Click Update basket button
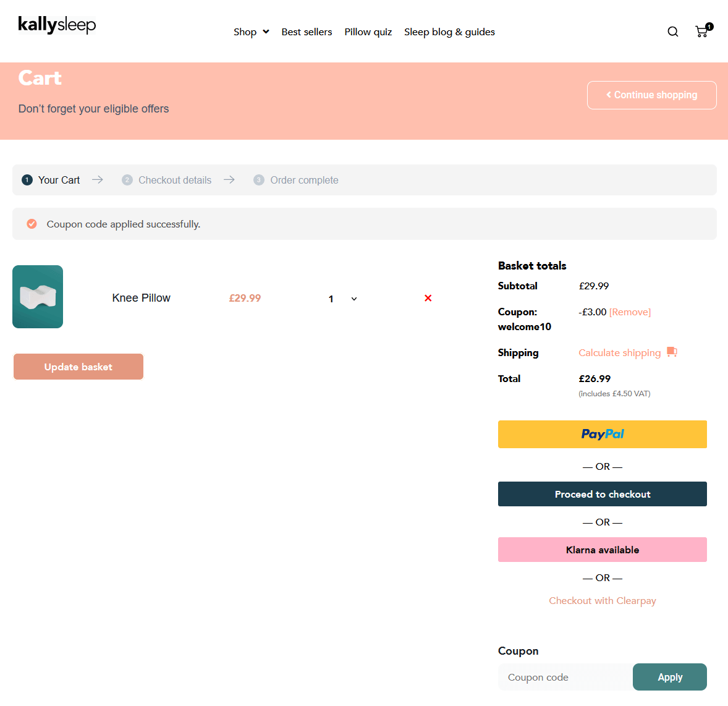Viewport: 728px width, 706px height. coord(78,367)
